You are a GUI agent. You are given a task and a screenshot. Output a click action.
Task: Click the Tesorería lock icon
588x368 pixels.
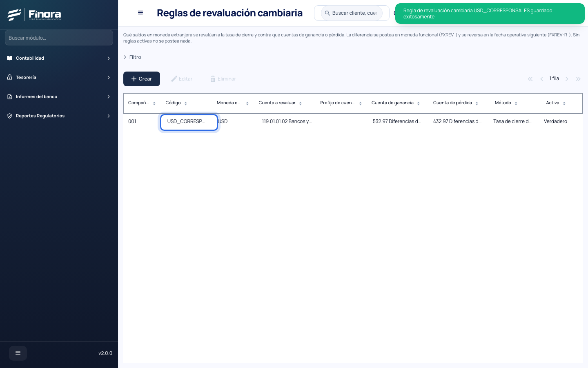pyautogui.click(x=10, y=77)
